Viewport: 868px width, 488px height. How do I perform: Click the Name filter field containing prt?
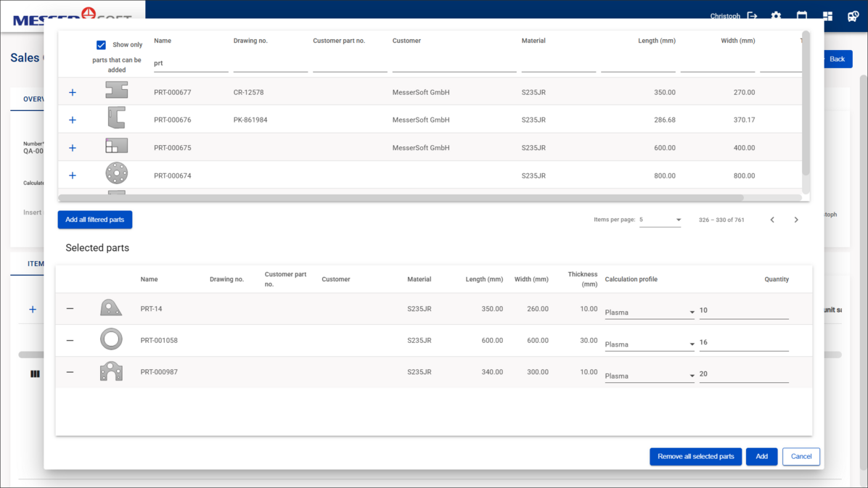click(190, 64)
